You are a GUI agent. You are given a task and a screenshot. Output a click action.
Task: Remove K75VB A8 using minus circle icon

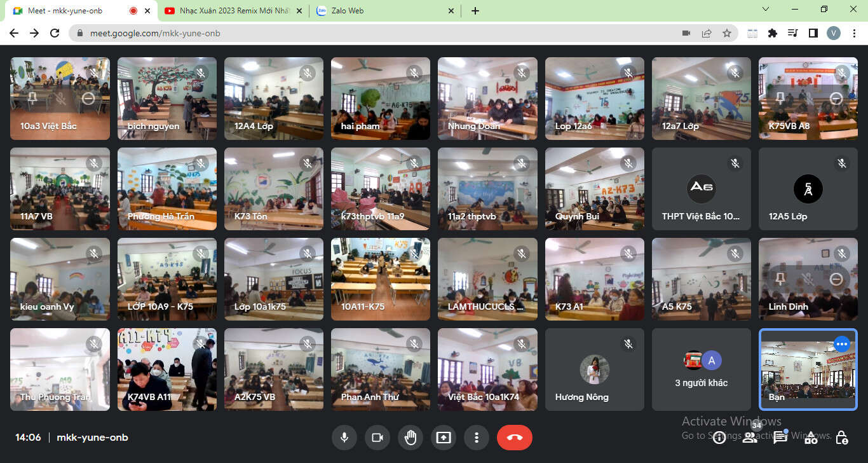click(836, 99)
